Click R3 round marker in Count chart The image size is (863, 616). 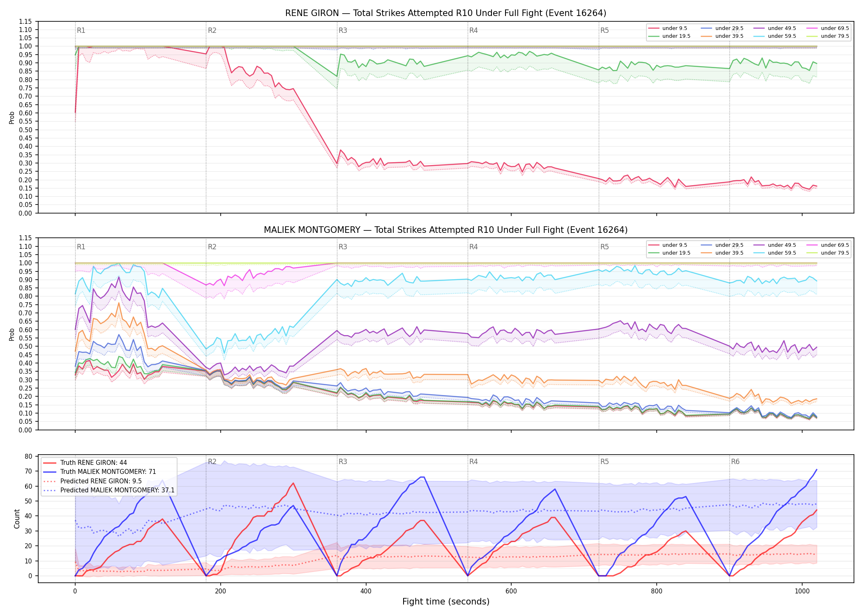click(343, 462)
